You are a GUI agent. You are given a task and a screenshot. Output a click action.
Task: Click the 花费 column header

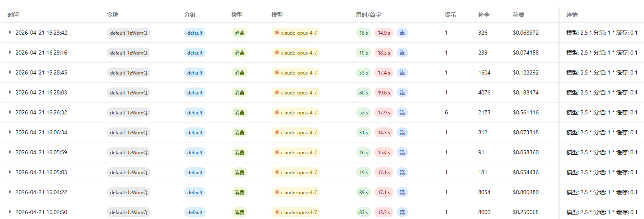[519, 15]
